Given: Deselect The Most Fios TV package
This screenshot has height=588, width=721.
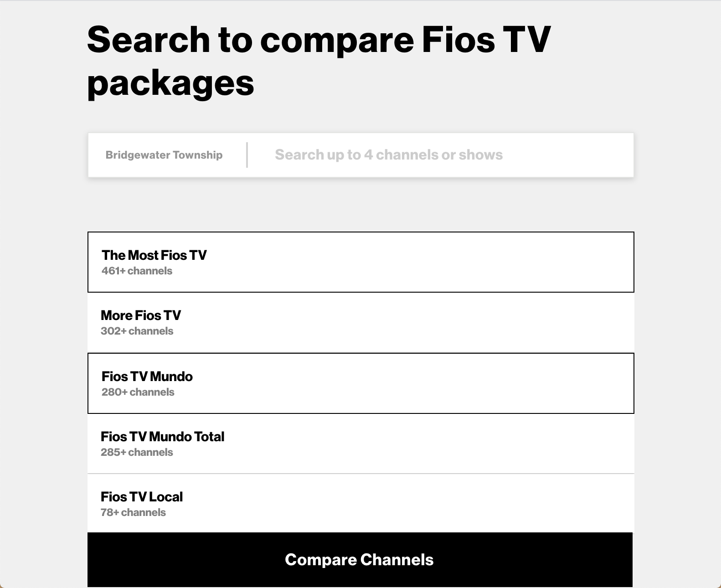Looking at the screenshot, I should pyautogui.click(x=360, y=262).
